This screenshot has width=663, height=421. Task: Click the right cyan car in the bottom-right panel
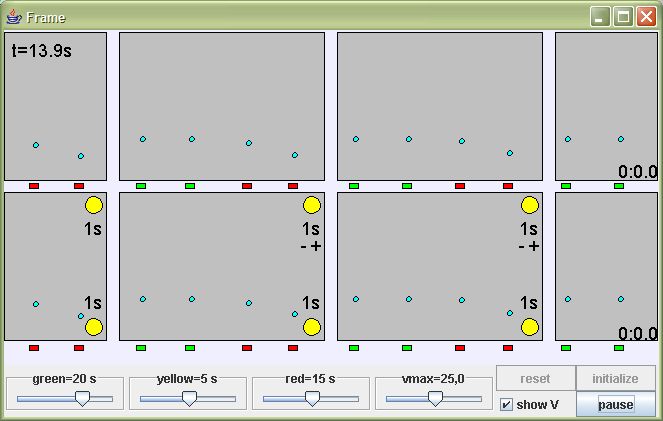pos(621,299)
